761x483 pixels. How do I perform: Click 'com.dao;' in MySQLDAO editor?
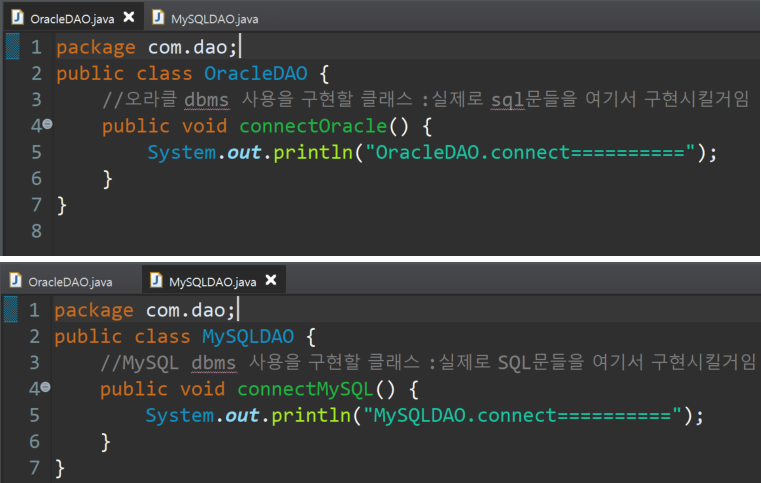tap(191, 310)
